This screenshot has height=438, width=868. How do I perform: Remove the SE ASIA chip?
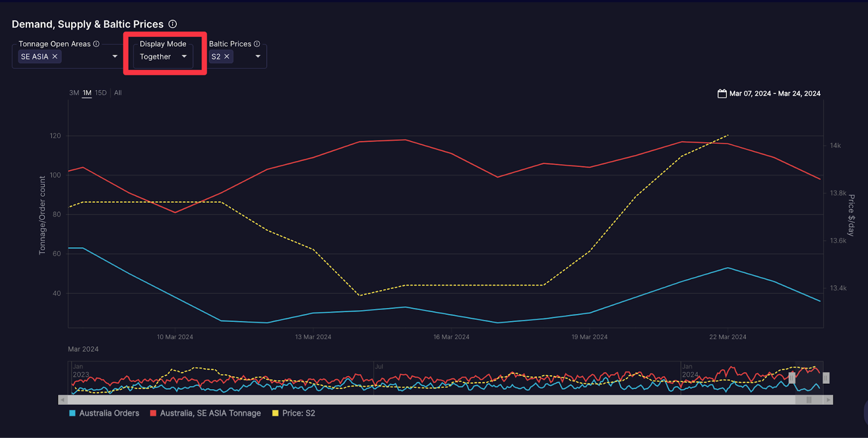pyautogui.click(x=55, y=56)
